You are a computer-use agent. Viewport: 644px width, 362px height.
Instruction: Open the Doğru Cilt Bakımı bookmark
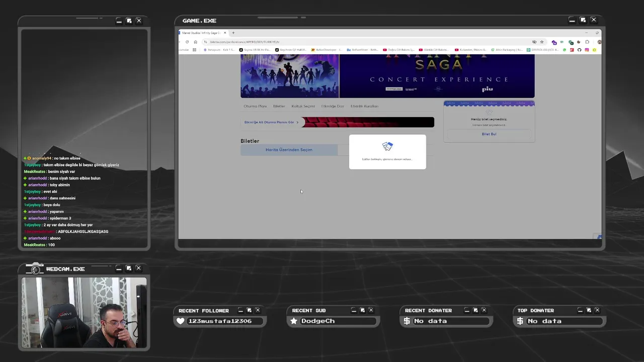coord(398,50)
